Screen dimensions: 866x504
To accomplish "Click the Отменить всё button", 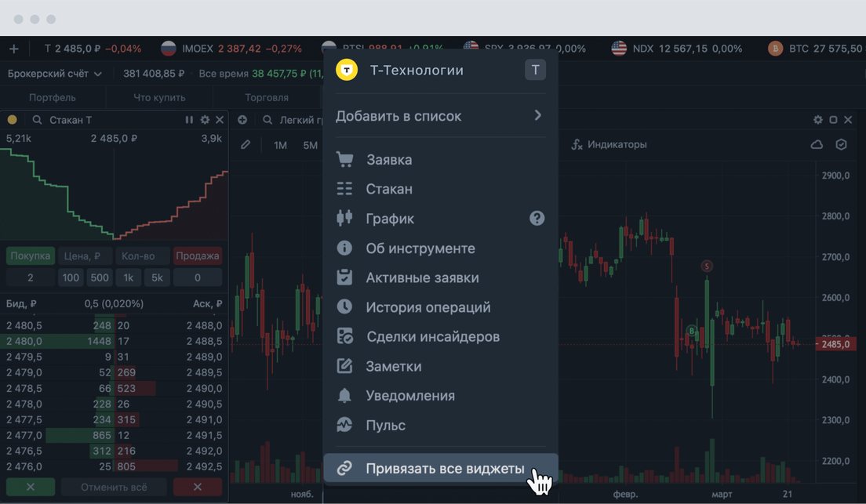I will coord(114,487).
